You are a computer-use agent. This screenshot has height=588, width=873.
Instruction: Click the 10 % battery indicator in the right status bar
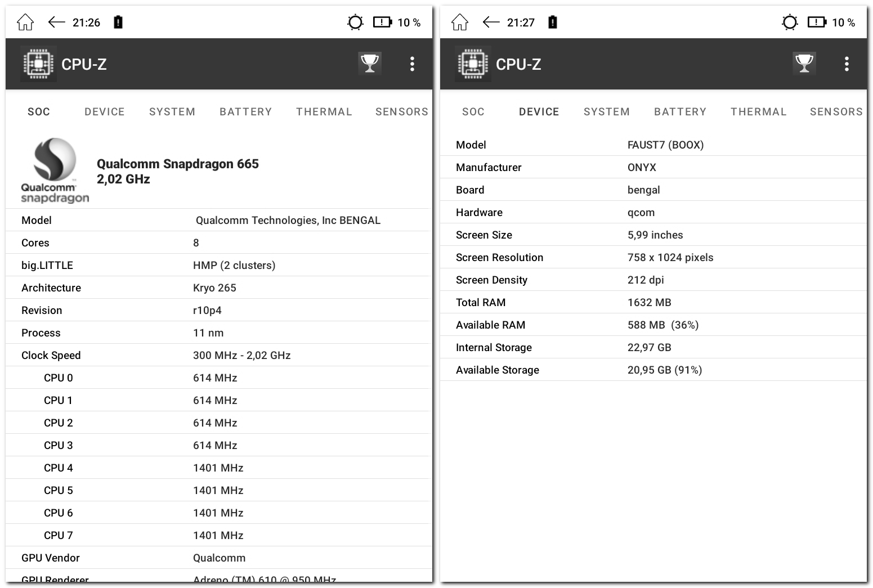(831, 23)
